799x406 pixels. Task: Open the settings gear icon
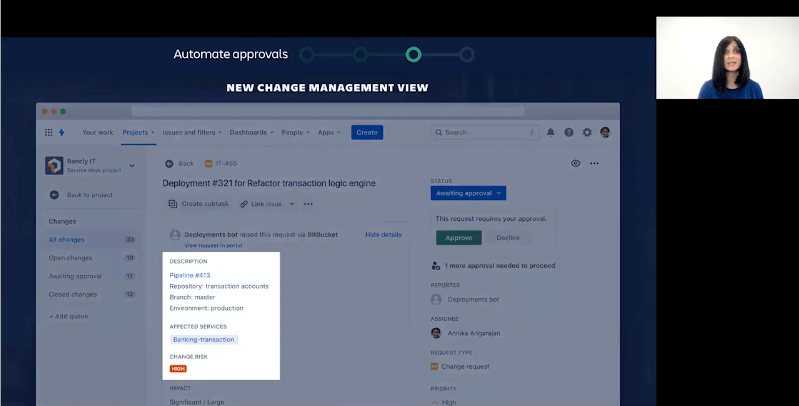click(x=587, y=132)
